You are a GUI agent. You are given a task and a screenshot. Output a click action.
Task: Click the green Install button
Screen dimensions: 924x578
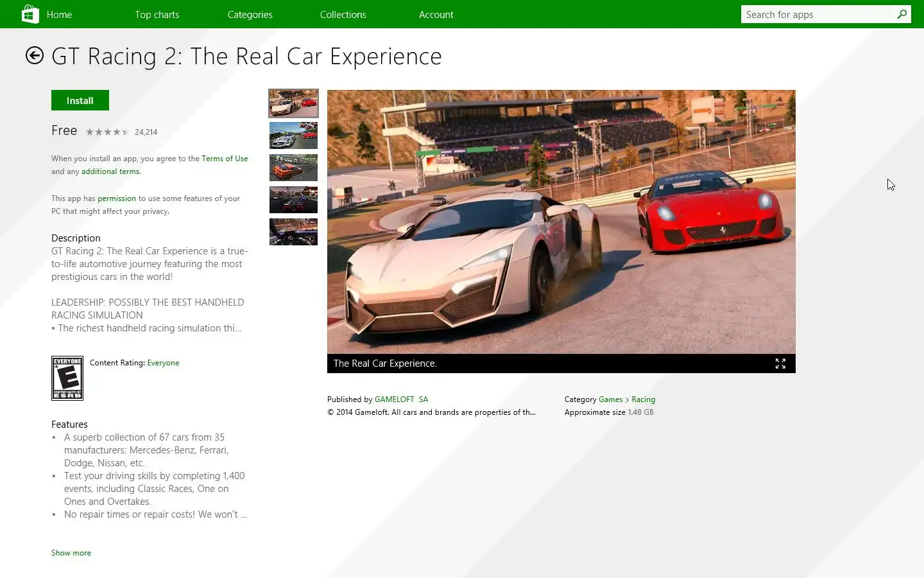pos(80,100)
